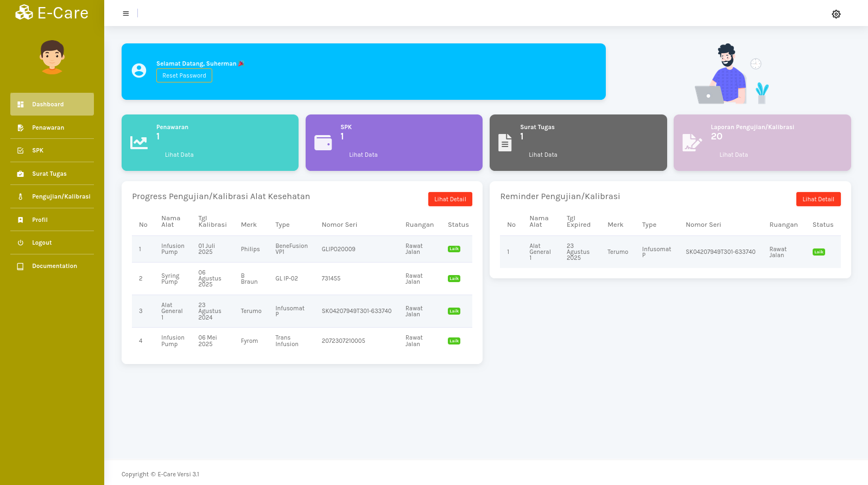
Task: Open Pengujian/Kalibrasi from the sidebar
Action: pyautogui.click(x=61, y=197)
